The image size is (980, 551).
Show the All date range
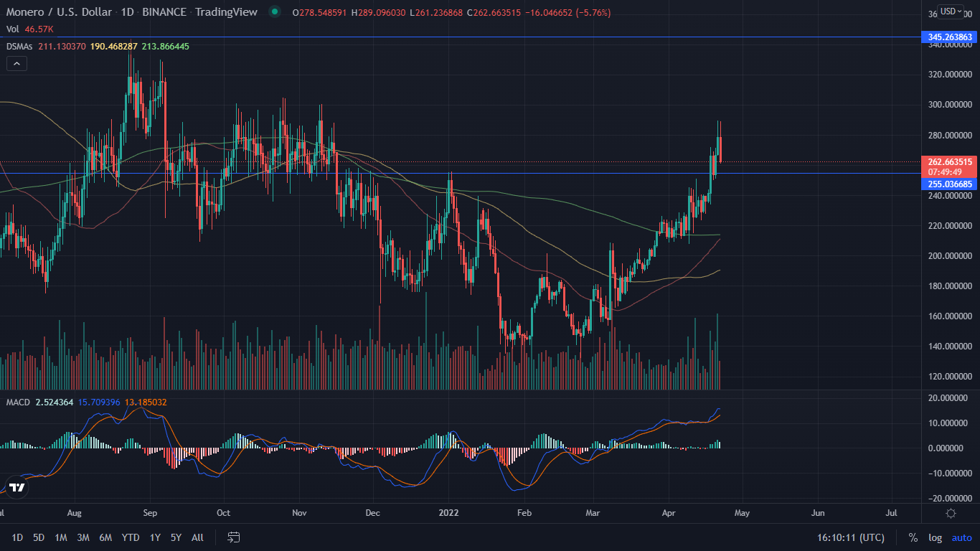click(198, 537)
